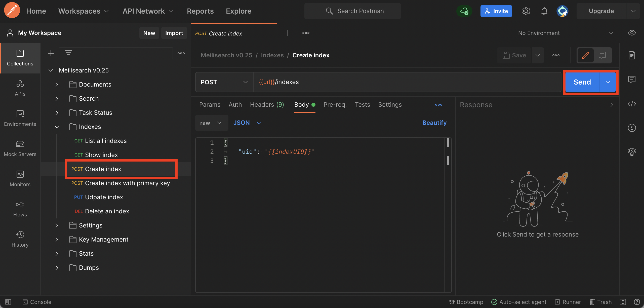
Task: Open the code snippet panel icon
Action: click(632, 104)
